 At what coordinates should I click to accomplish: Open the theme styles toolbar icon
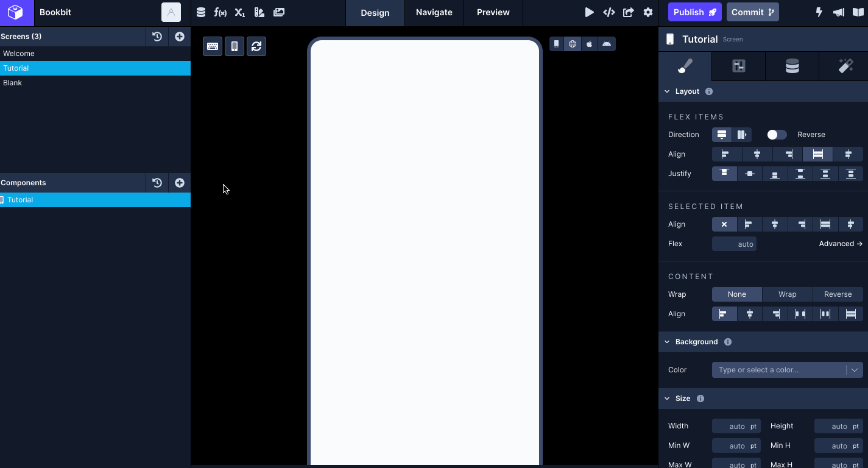(x=259, y=12)
